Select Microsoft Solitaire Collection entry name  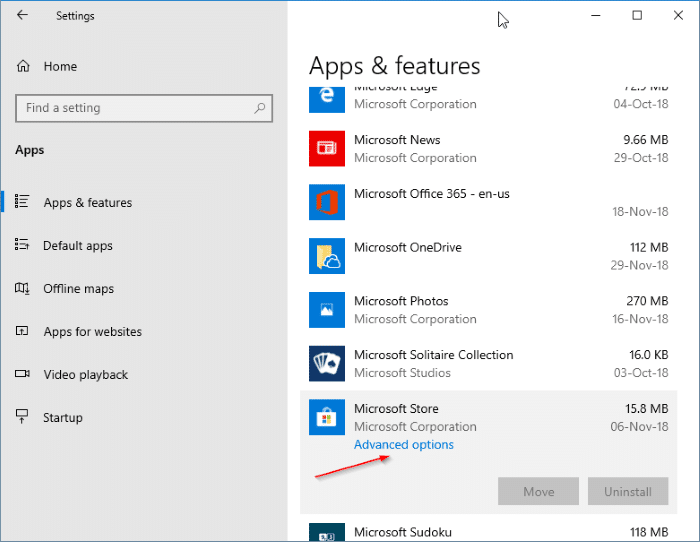(433, 355)
